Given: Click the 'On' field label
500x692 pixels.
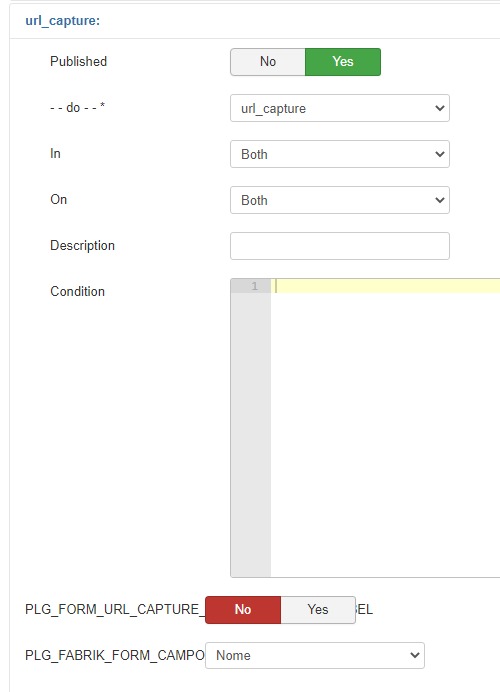Looking at the screenshot, I should [59, 199].
